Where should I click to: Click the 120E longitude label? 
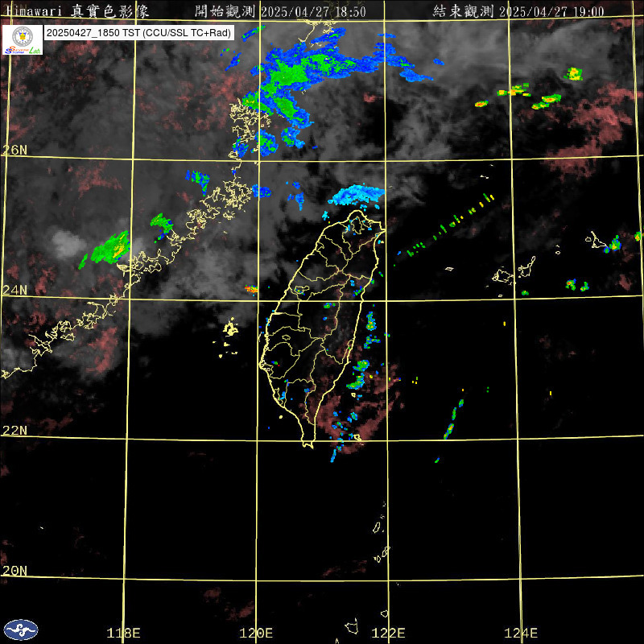(x=256, y=633)
